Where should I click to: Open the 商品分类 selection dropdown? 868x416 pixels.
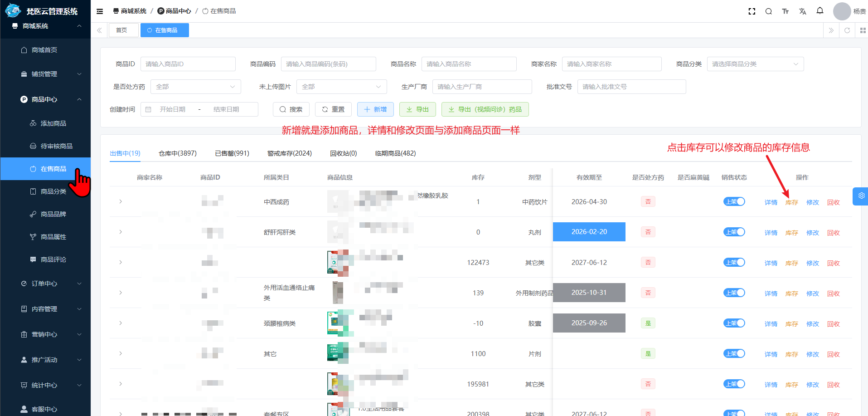[755, 64]
